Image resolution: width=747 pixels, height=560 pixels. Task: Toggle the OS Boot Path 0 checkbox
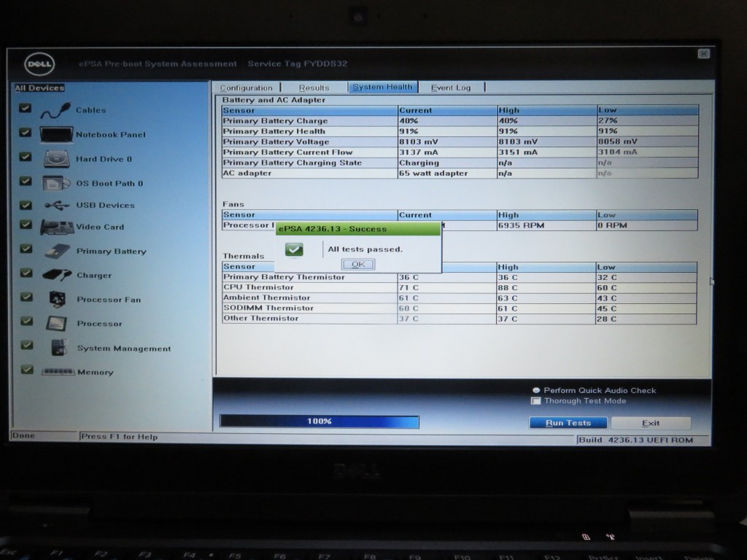[x=26, y=181]
